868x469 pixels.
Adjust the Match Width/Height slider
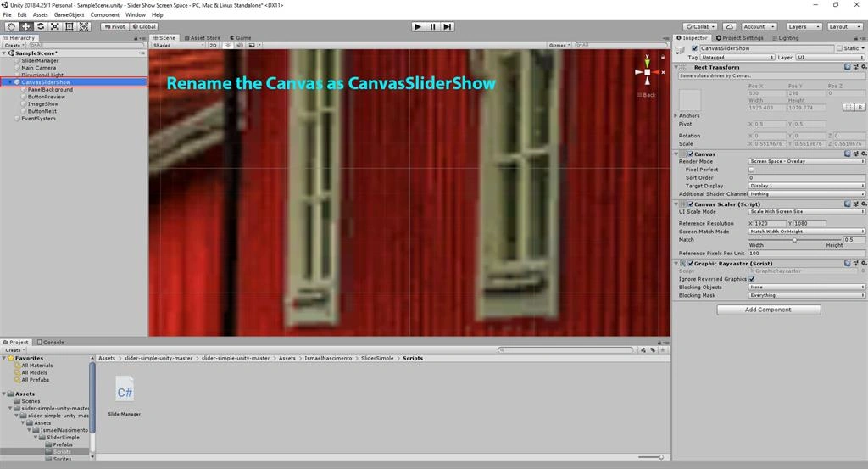coord(795,240)
